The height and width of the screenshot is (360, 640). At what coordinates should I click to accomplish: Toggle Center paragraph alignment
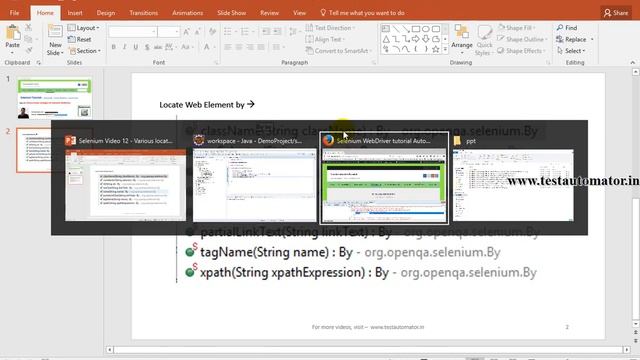(239, 47)
